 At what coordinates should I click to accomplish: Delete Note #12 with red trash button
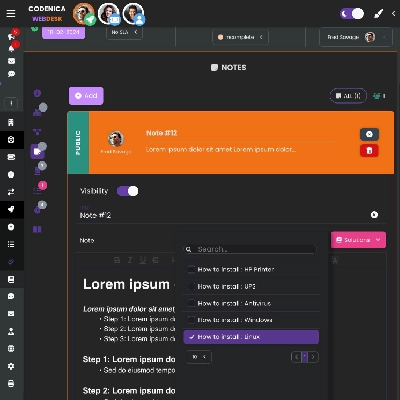pos(369,151)
